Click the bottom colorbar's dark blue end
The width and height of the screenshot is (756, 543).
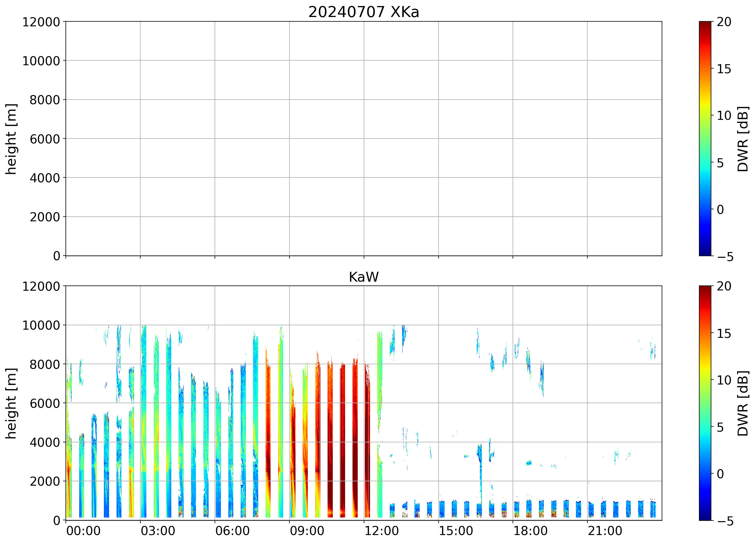tap(705, 516)
